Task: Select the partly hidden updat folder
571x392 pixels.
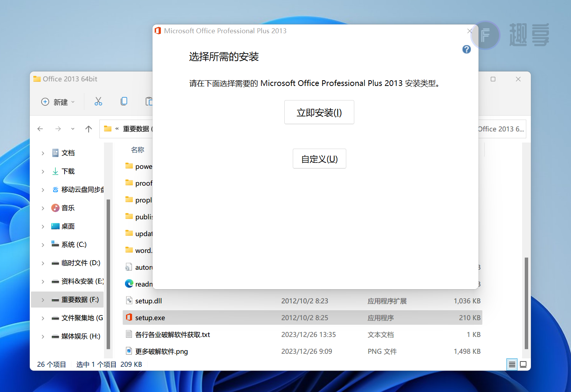Action: [x=138, y=233]
